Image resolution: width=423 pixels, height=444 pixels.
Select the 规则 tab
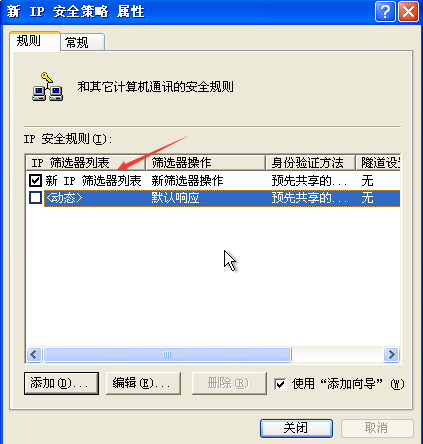click(x=35, y=41)
